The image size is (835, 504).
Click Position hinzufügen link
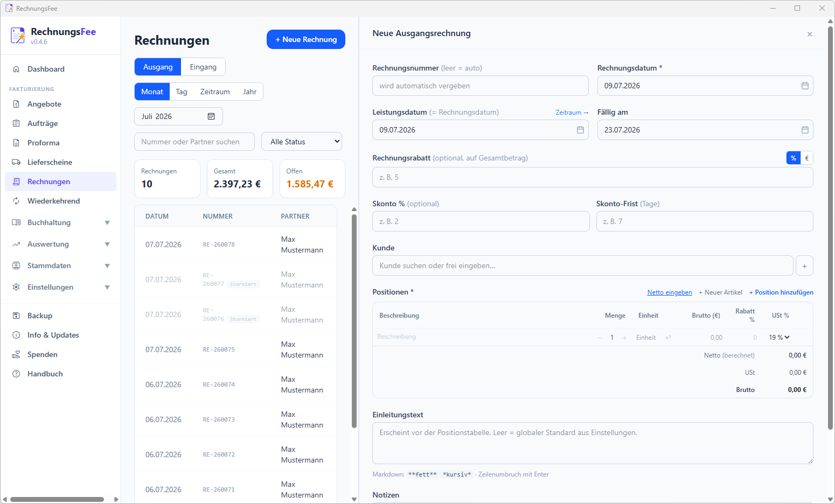(781, 292)
